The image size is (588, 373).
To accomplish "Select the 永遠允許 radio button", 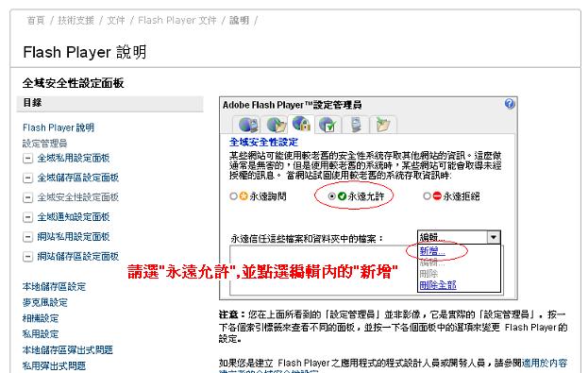I will [x=331, y=195].
